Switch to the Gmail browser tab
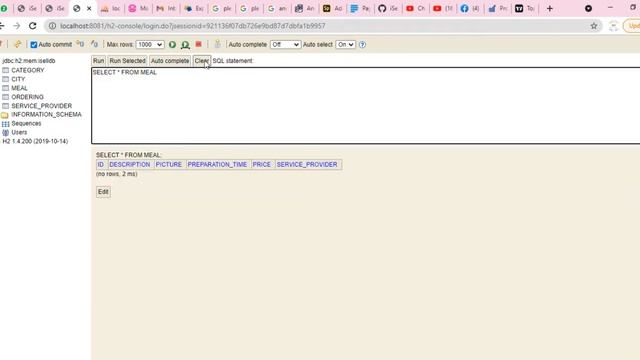The height and width of the screenshot is (360, 640). [166, 8]
